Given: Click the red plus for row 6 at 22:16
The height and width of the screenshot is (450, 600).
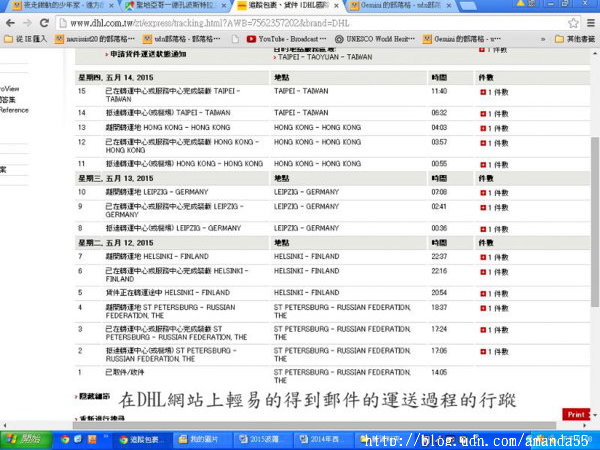Looking at the screenshot, I should (x=483, y=272).
